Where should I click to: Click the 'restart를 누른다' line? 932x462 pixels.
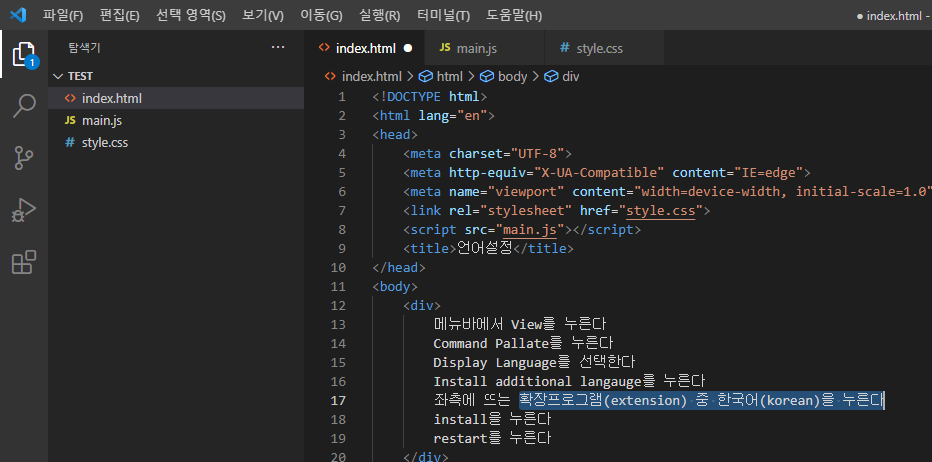[492, 439]
